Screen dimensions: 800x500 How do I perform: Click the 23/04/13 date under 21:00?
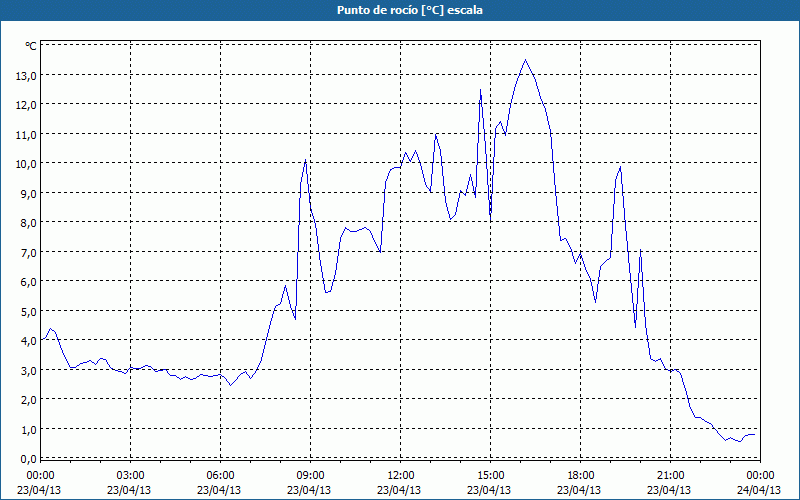669,490
